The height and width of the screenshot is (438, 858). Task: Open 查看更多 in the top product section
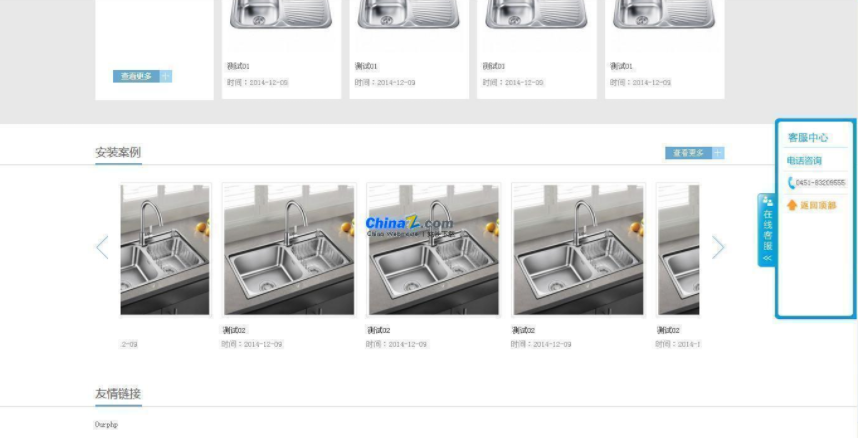point(136,76)
